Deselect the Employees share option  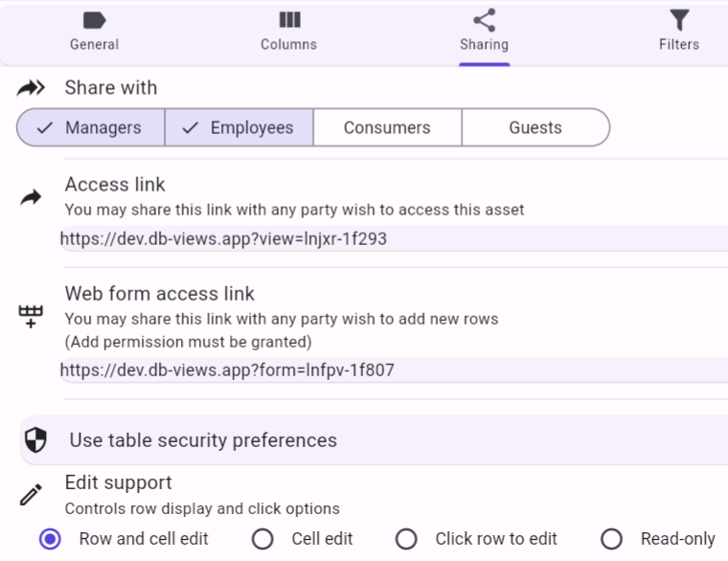pos(239,127)
